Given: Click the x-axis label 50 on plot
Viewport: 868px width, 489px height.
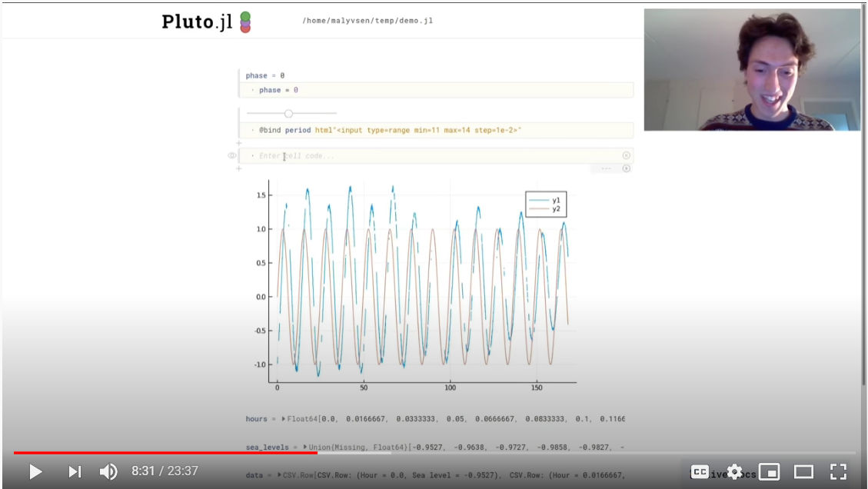Looking at the screenshot, I should (364, 388).
